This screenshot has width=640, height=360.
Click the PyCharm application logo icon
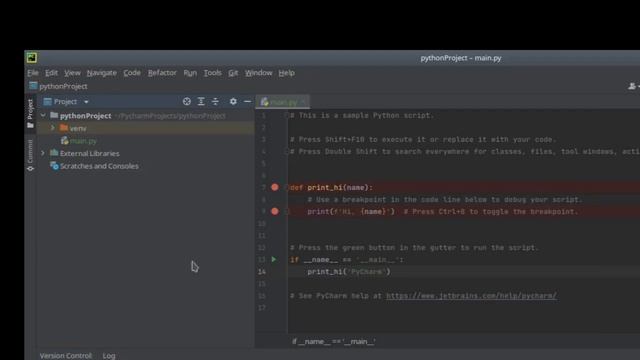tap(32, 58)
